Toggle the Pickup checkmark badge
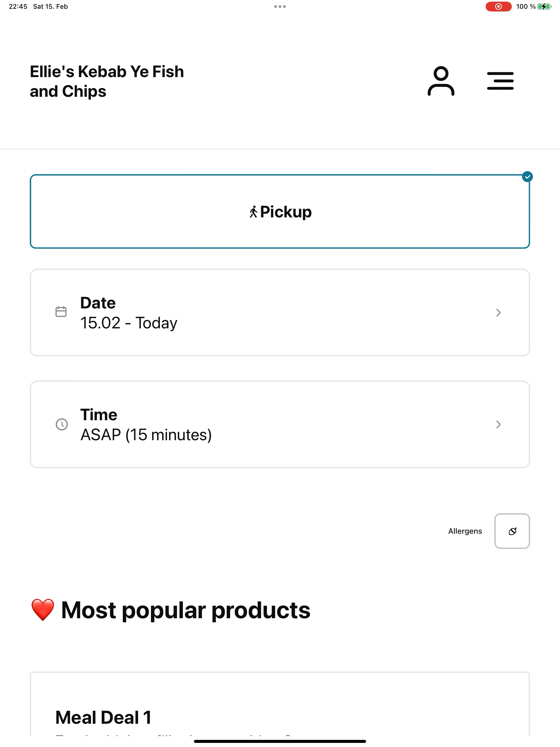This screenshot has height=747, width=560. tap(527, 177)
